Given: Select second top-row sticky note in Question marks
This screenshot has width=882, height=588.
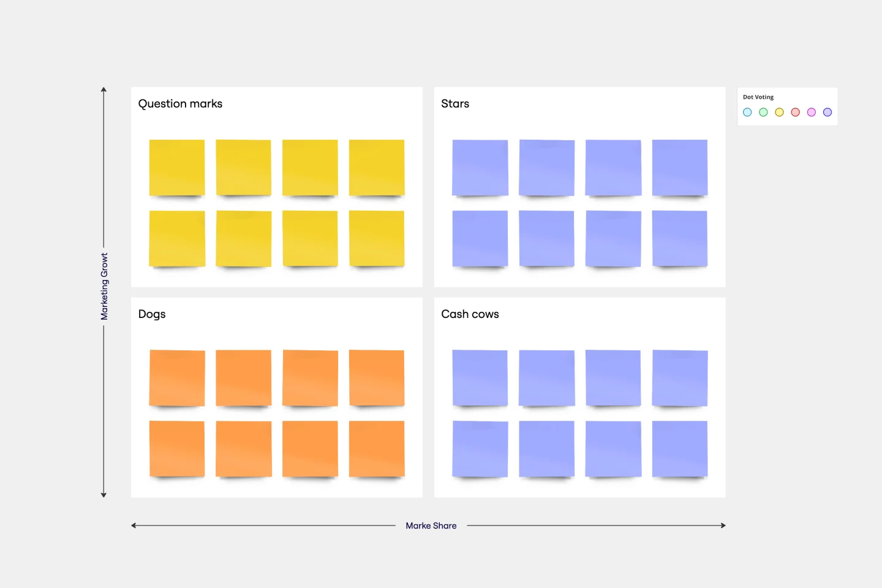Looking at the screenshot, I should click(x=243, y=168).
